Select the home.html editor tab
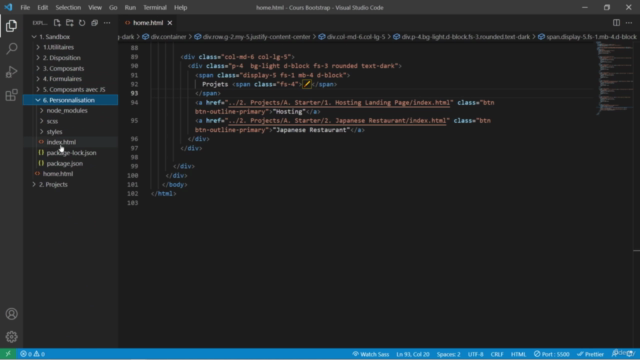This screenshot has height=360, width=640. click(x=148, y=23)
